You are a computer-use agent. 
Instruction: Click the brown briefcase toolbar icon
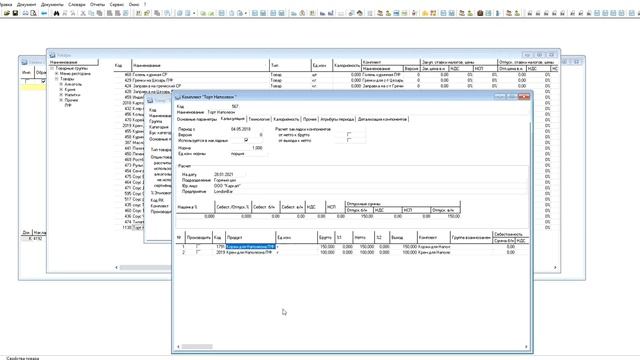point(480,13)
